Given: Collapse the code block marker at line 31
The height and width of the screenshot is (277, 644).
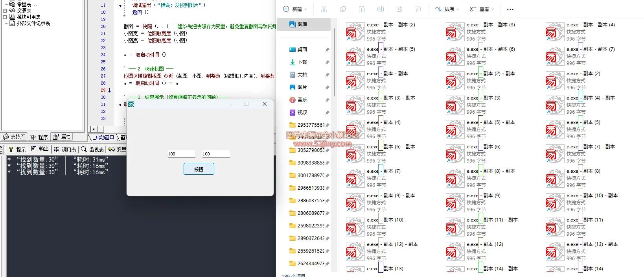Looking at the screenshot, I should [120, 105].
